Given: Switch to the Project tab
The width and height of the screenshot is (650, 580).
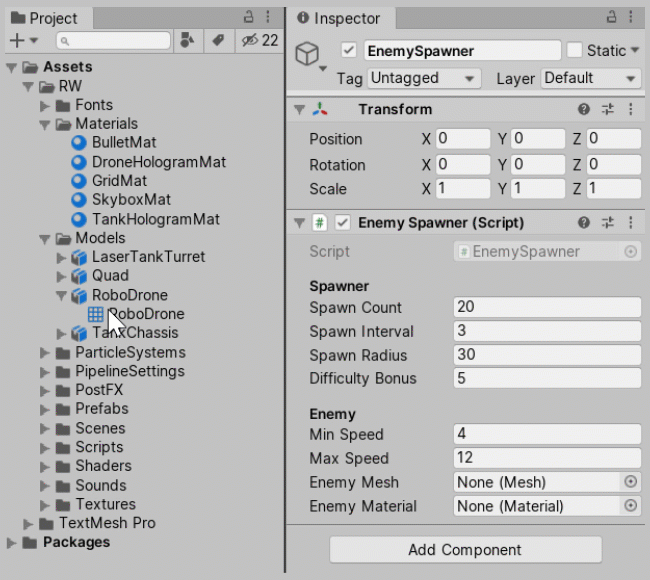Looking at the screenshot, I should 44,18.
